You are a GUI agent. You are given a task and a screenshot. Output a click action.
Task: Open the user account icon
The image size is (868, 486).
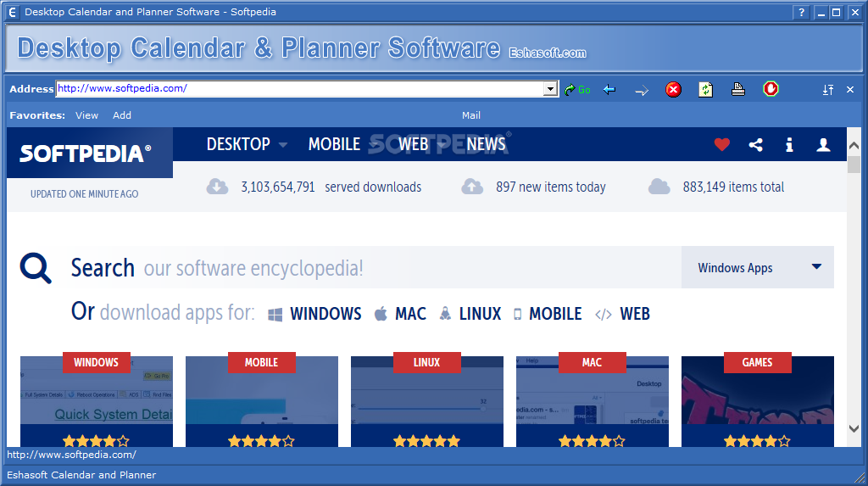tap(823, 145)
